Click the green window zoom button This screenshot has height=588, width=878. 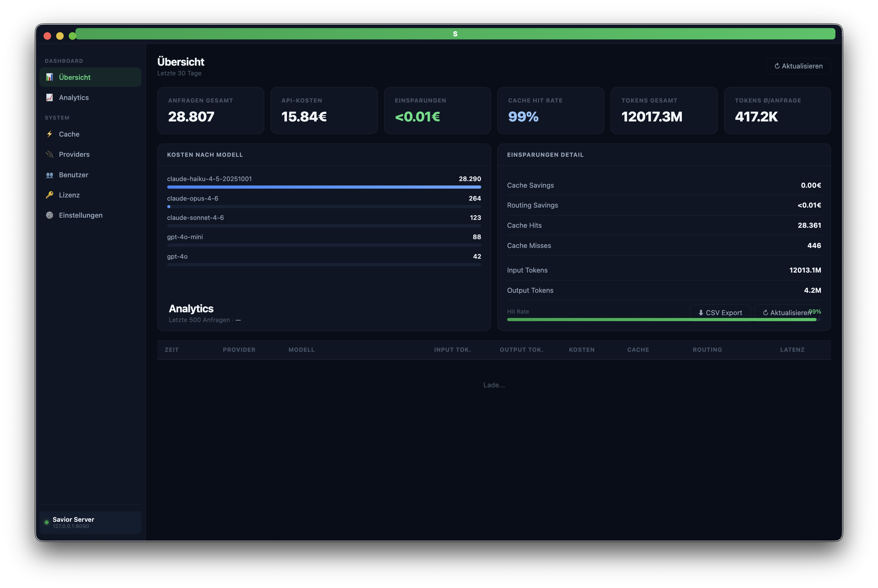(72, 36)
